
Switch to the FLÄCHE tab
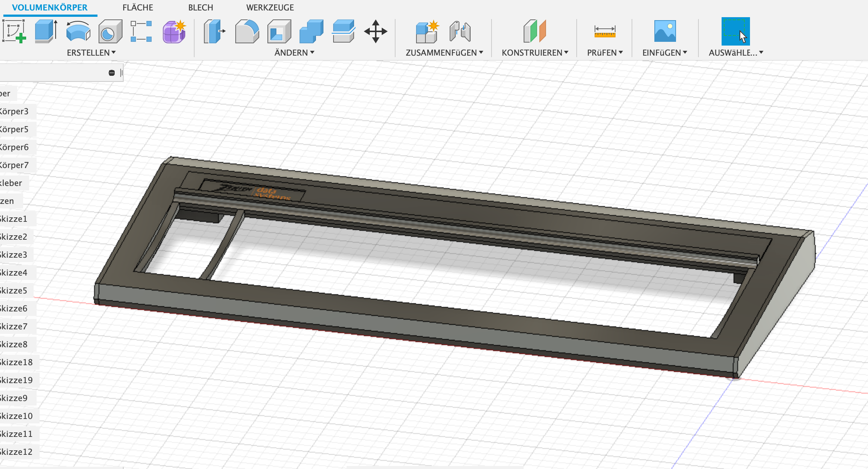pyautogui.click(x=138, y=7)
